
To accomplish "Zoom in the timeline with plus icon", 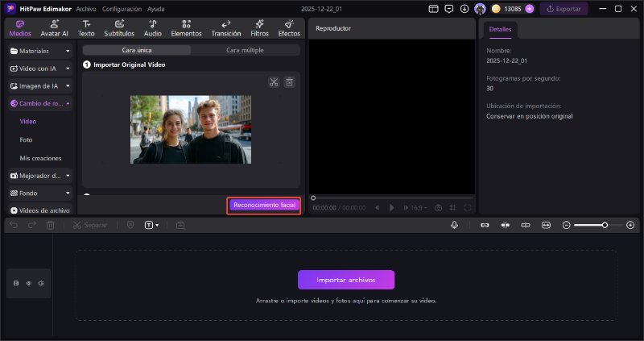I will tap(630, 225).
